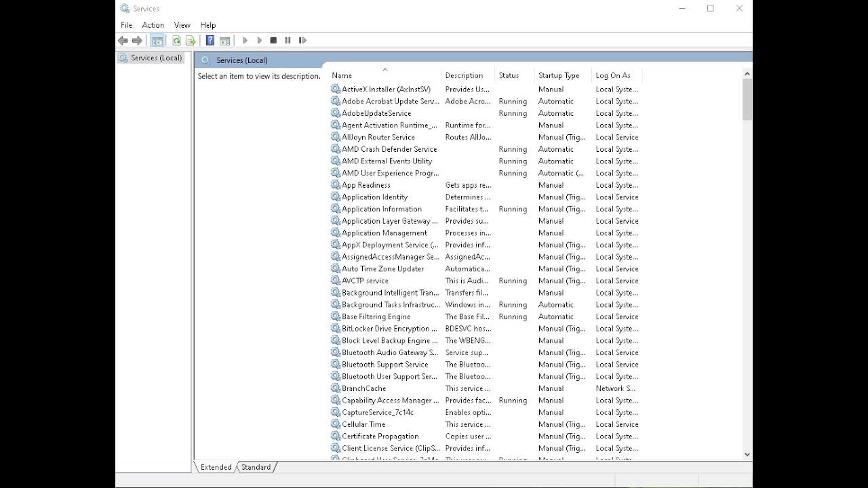
Task: Select CaptureService_7c14c row
Action: (485, 413)
